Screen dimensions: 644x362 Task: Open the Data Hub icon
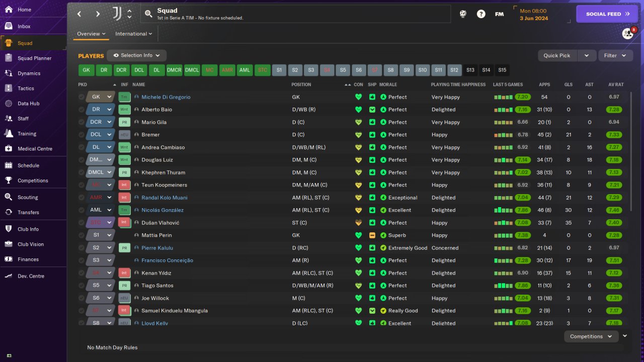coord(9,104)
